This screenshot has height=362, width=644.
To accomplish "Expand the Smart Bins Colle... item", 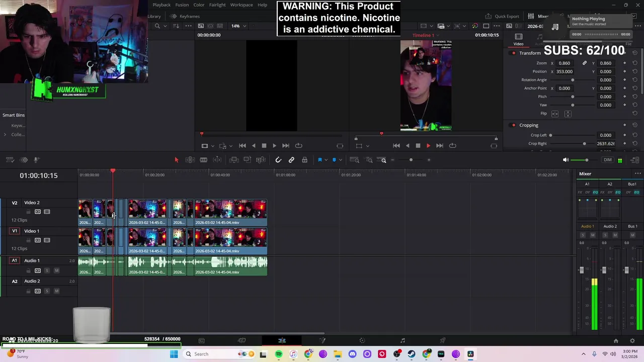I will [5, 134].
